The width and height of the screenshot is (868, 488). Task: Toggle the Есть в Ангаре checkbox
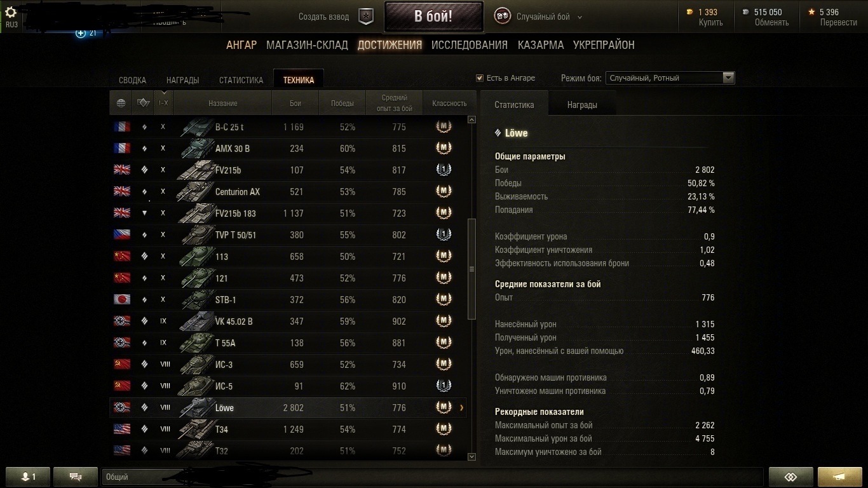click(x=480, y=78)
